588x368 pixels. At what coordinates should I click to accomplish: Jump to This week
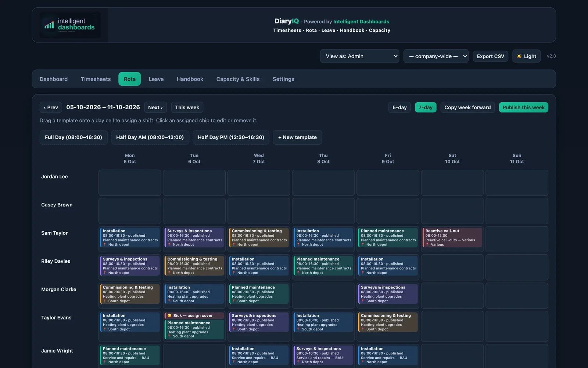pos(187,107)
